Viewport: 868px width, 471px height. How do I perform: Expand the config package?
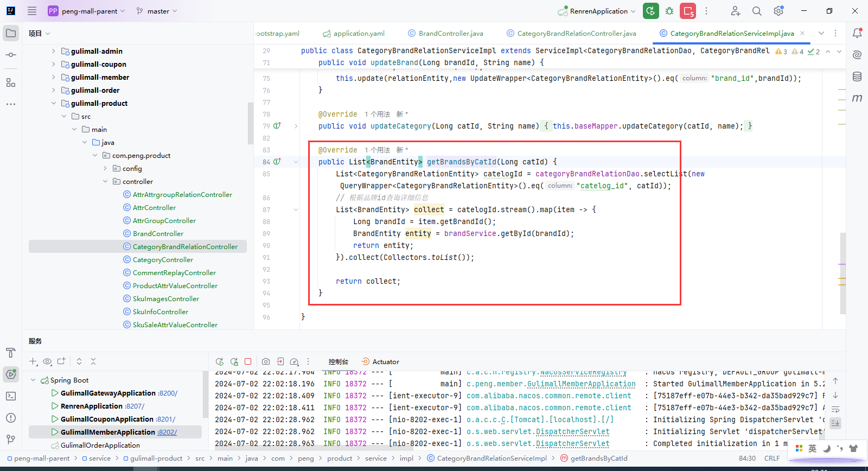(x=105, y=168)
